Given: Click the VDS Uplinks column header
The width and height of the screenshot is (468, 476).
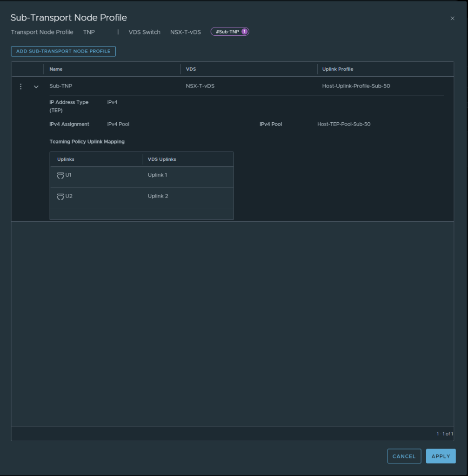Looking at the screenshot, I should [162, 159].
